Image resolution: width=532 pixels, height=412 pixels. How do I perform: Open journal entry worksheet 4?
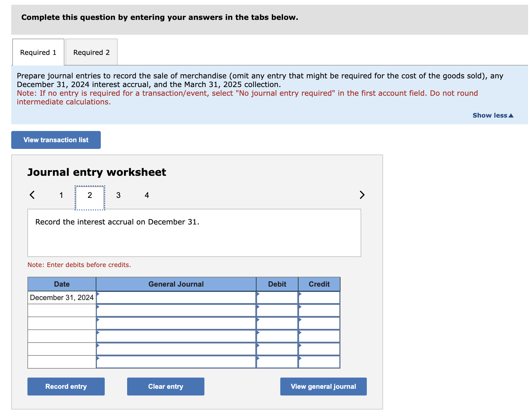click(147, 195)
